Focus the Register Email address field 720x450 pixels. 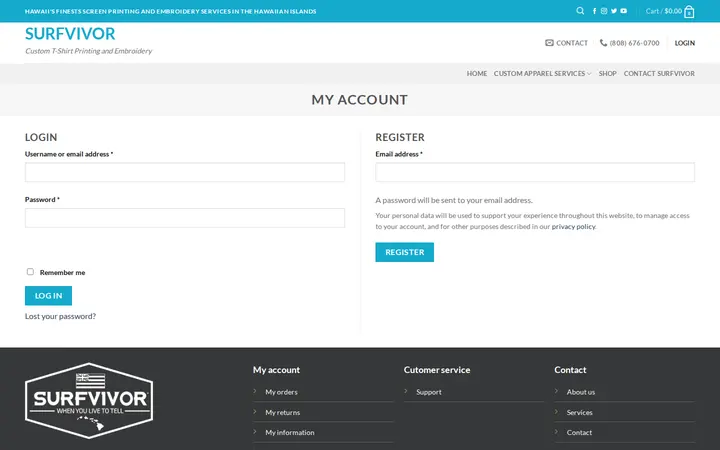535,172
